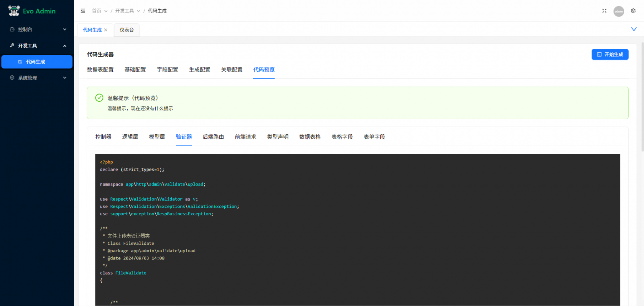Show the 表格字段 code tab
The image size is (644, 306).
[342, 137]
